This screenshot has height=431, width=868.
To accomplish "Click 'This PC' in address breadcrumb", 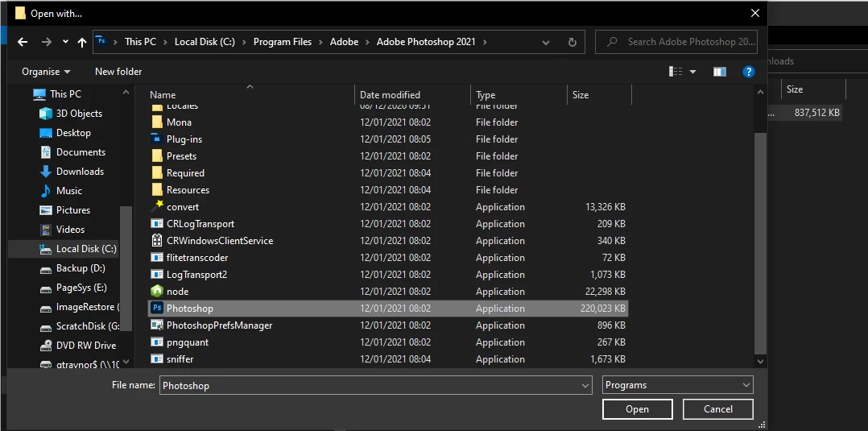I will pos(141,42).
